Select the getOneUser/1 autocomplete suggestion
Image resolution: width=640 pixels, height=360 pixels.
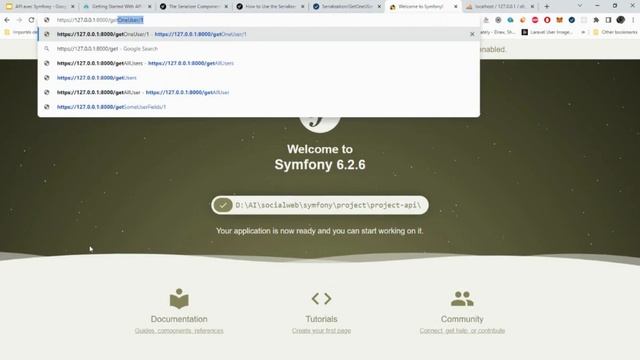coord(259,34)
